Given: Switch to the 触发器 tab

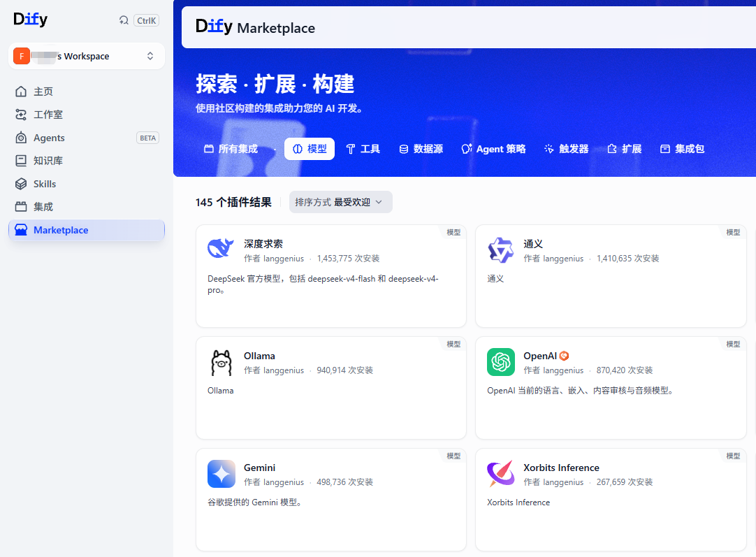Looking at the screenshot, I should (x=567, y=149).
